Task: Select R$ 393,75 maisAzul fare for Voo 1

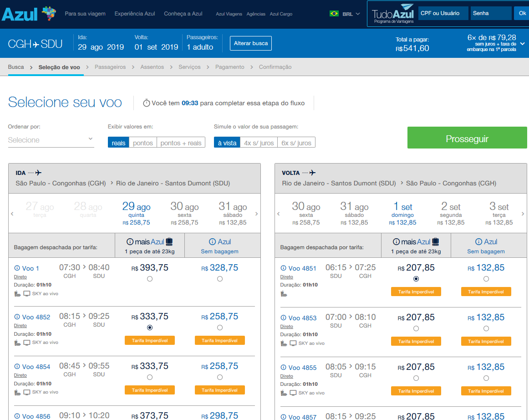Action: click(150, 279)
